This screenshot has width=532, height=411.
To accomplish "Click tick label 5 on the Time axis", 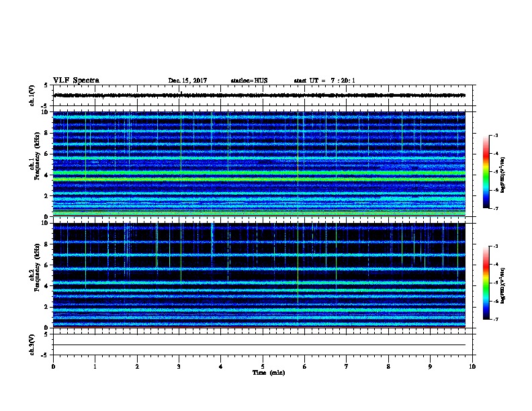I will (263, 367).
